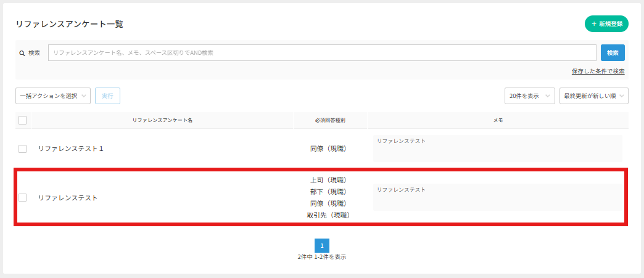Open the 保存した条件で検索 link
The height and width of the screenshot is (278, 644).
click(598, 72)
